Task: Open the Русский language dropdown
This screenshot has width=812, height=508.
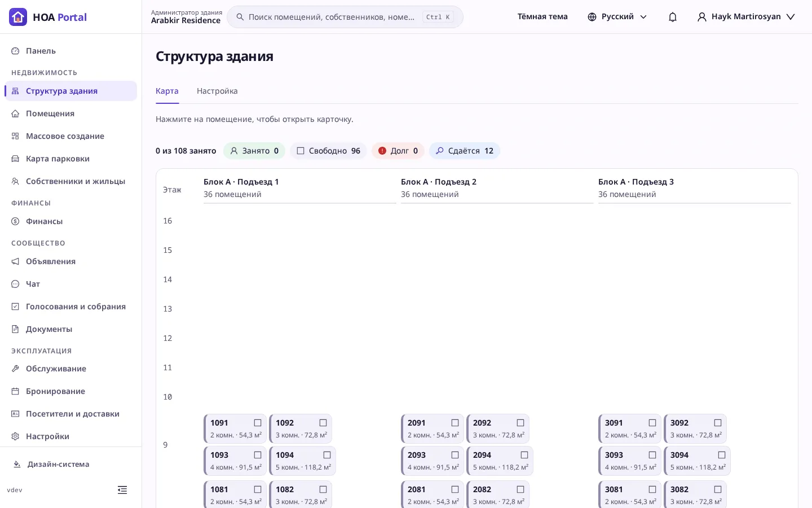Action: pos(617,17)
